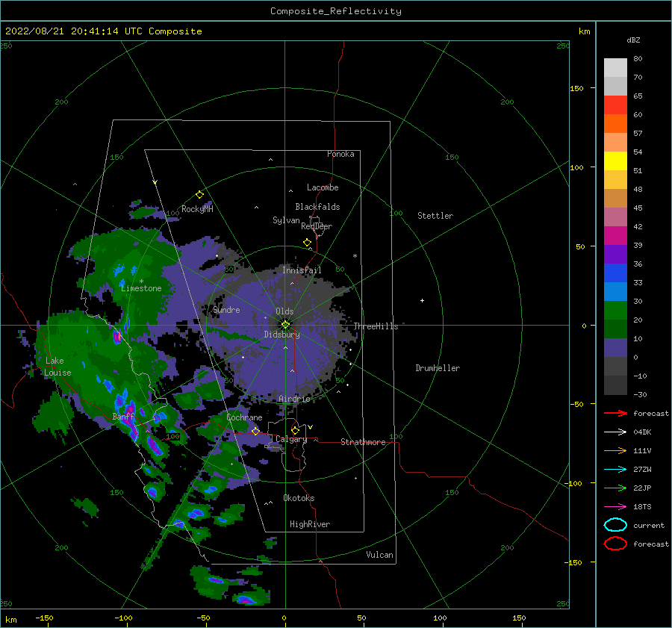Screen dimensions: 672x628
Task: Click the HighRiver label
Action: pyautogui.click(x=310, y=524)
